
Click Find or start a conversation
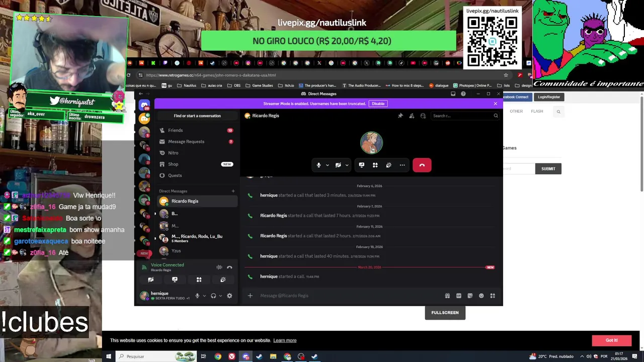197,116
